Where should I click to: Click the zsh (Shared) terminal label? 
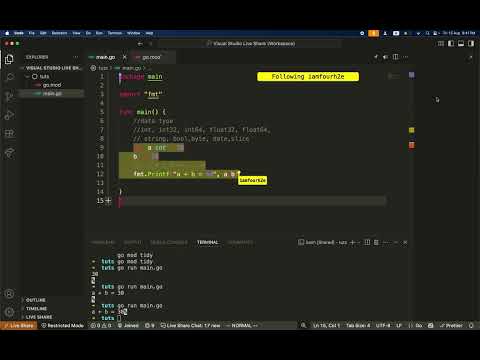[x=322, y=242]
